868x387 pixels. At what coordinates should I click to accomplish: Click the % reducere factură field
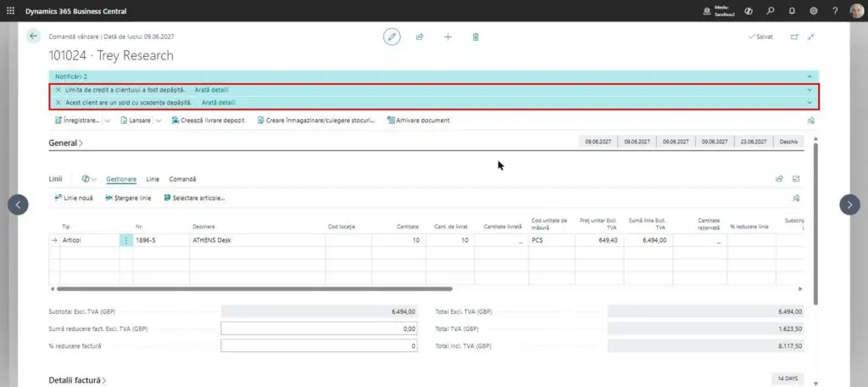[319, 346]
